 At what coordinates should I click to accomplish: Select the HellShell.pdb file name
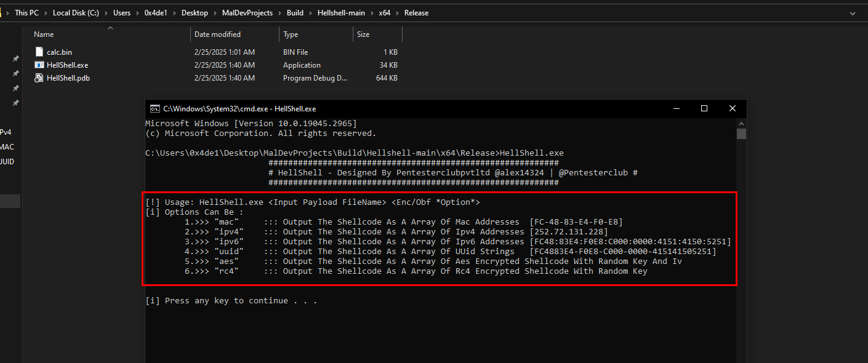point(68,78)
